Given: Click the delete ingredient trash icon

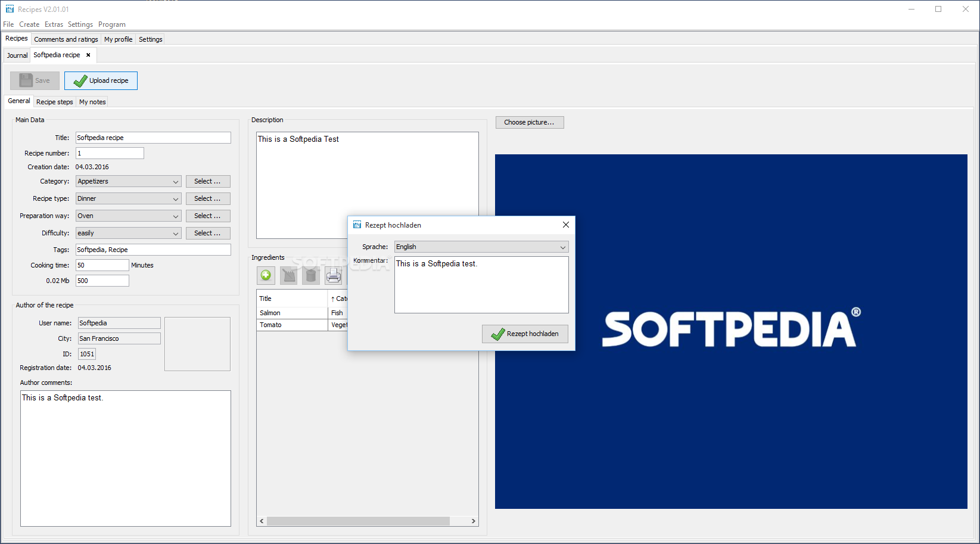Looking at the screenshot, I should click(x=311, y=275).
